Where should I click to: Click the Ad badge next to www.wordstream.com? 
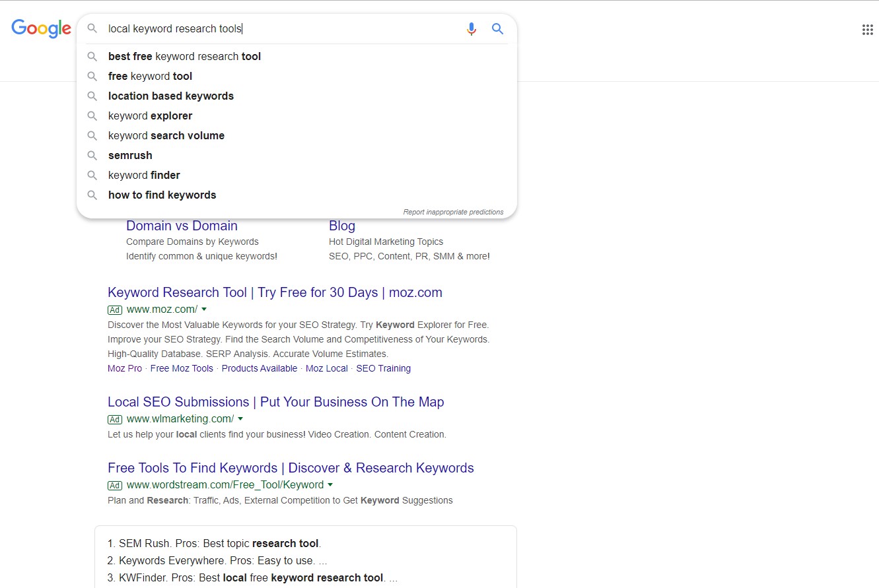115,485
